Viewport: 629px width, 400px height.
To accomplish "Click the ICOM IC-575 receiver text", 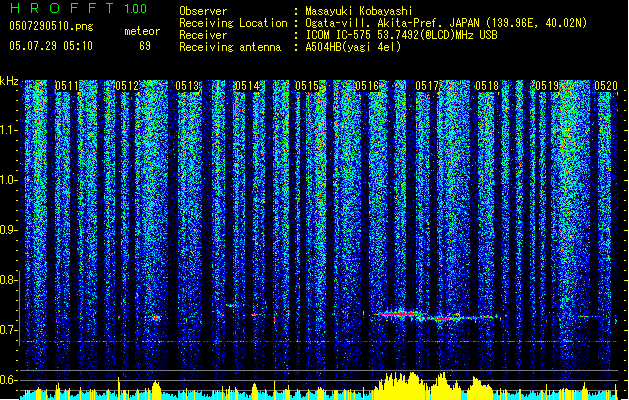I will tap(401, 35).
